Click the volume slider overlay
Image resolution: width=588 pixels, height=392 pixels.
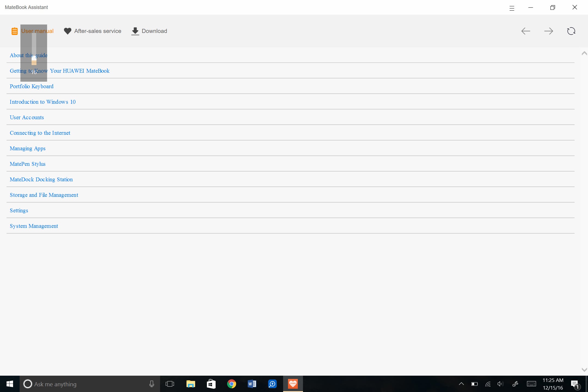(34, 49)
